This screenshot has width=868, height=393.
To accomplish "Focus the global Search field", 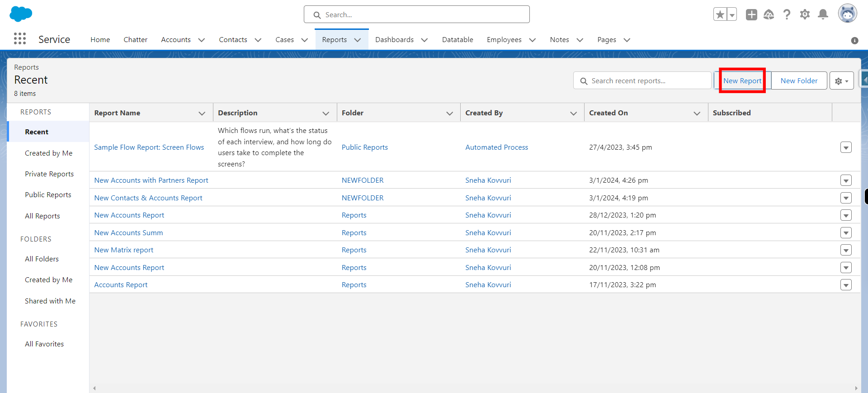I will point(417,14).
